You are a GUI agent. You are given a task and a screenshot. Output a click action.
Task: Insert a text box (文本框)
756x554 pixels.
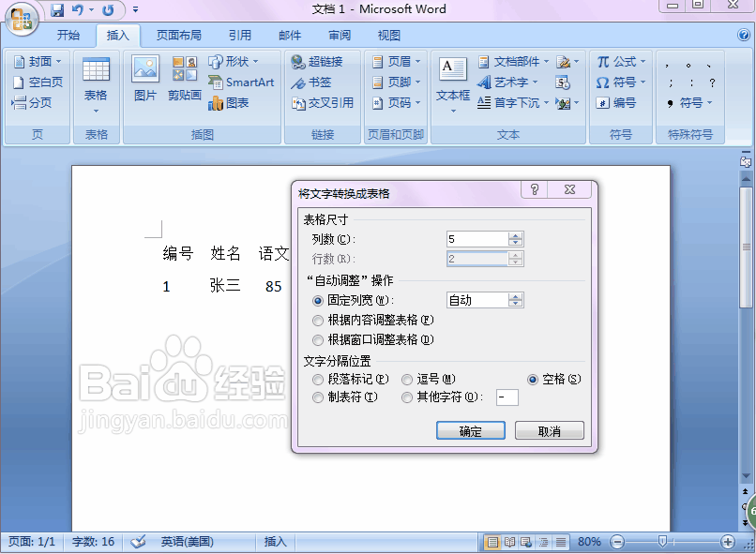453,84
